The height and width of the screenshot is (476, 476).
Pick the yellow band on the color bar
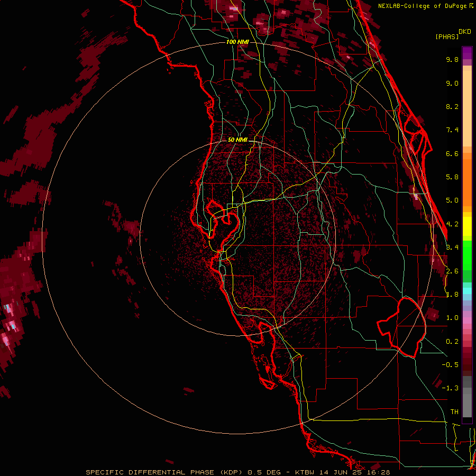tap(467, 226)
